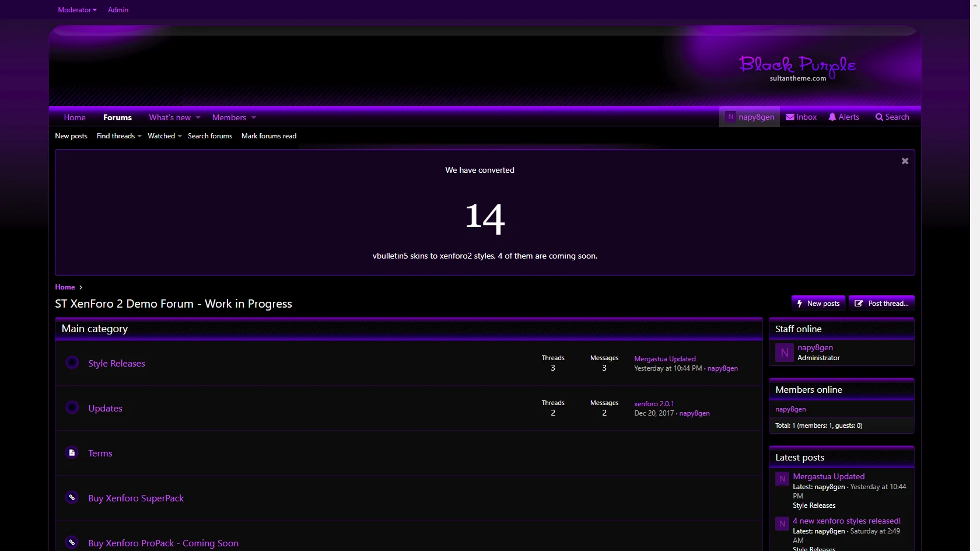This screenshot has height=551, width=980.
Task: Click the Buy Xenforo ProPack link icon
Action: (x=72, y=542)
